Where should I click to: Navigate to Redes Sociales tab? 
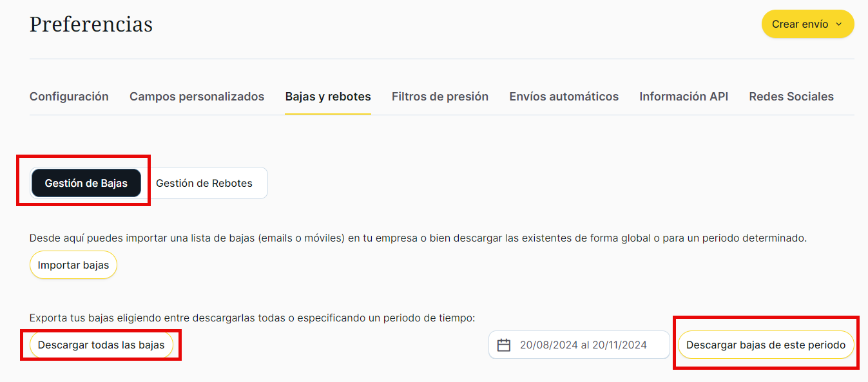click(x=791, y=97)
